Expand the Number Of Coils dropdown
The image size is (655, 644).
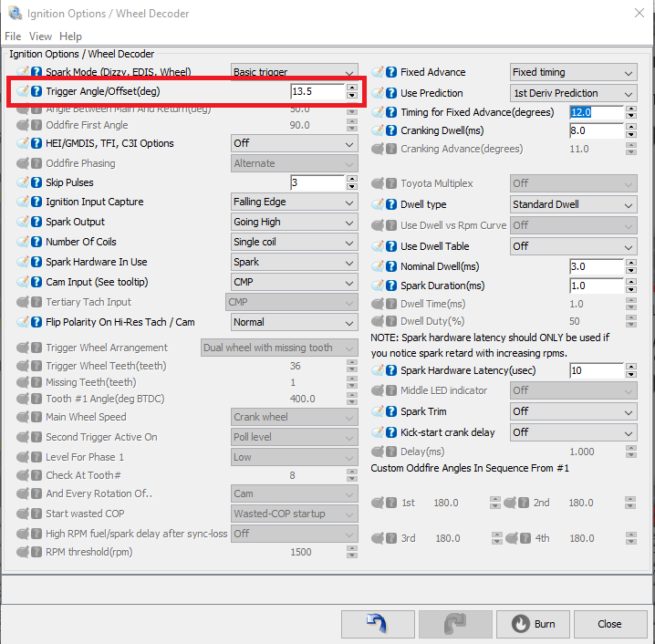click(294, 243)
